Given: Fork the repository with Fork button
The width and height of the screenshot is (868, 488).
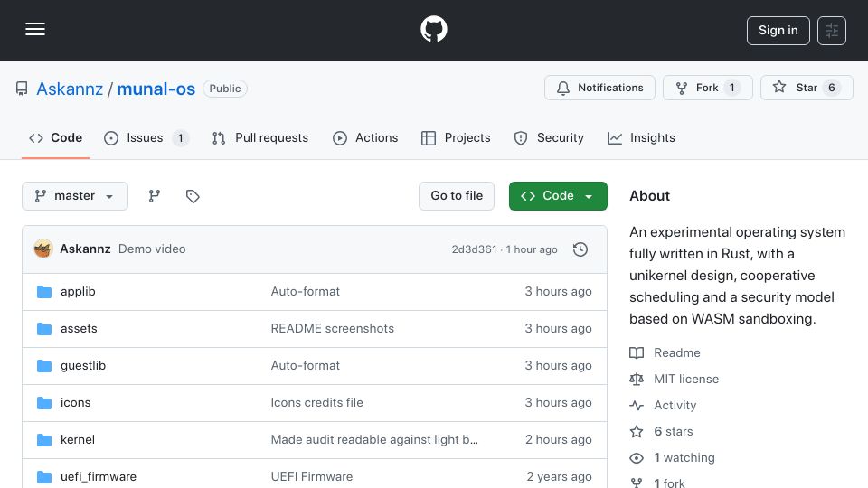Looking at the screenshot, I should point(707,88).
